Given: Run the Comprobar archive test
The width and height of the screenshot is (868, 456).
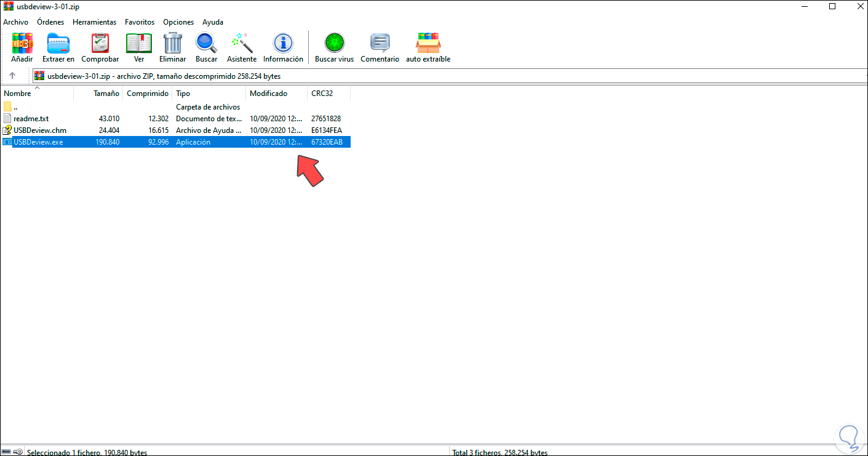Looking at the screenshot, I should [x=100, y=47].
